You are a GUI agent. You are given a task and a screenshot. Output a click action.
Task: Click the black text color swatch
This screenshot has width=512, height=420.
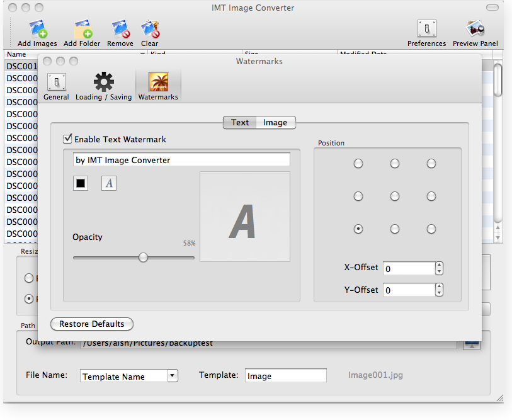[81, 183]
